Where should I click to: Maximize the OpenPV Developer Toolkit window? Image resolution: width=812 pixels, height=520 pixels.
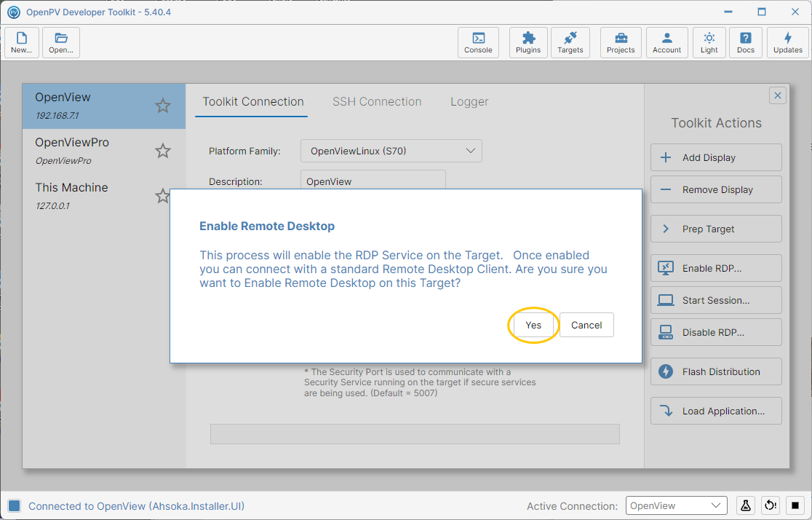pyautogui.click(x=761, y=12)
